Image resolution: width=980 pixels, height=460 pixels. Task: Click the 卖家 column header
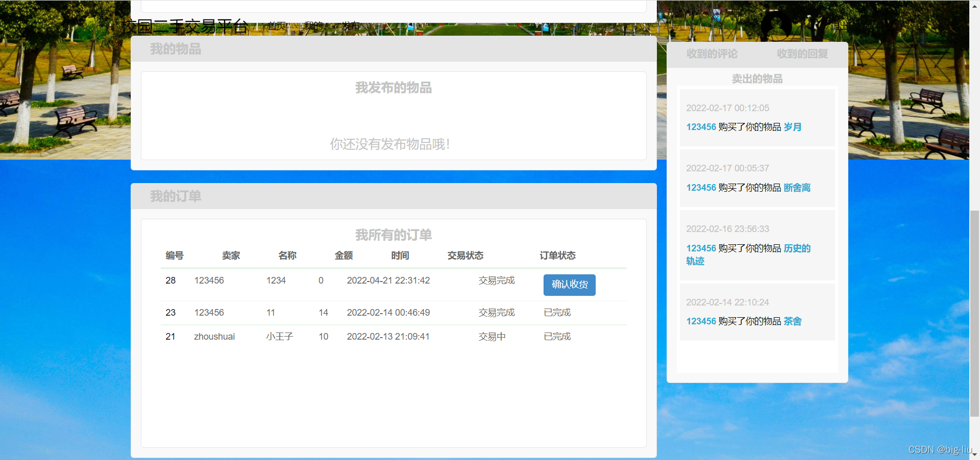pos(231,255)
